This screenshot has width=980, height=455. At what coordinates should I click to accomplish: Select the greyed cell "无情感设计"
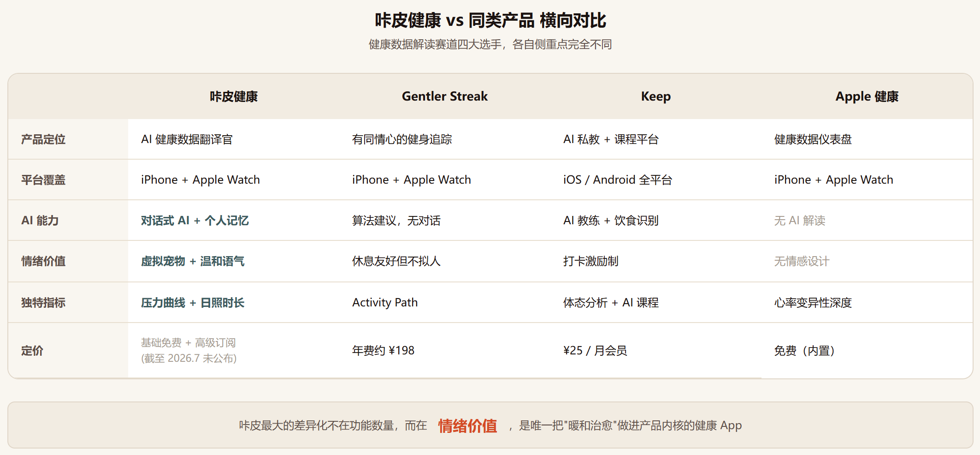click(x=802, y=261)
